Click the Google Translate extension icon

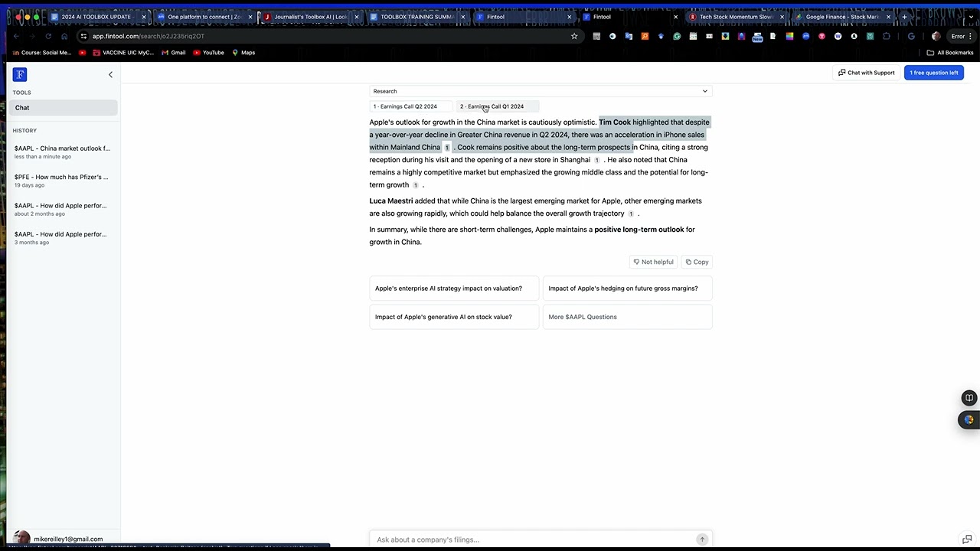(629, 36)
